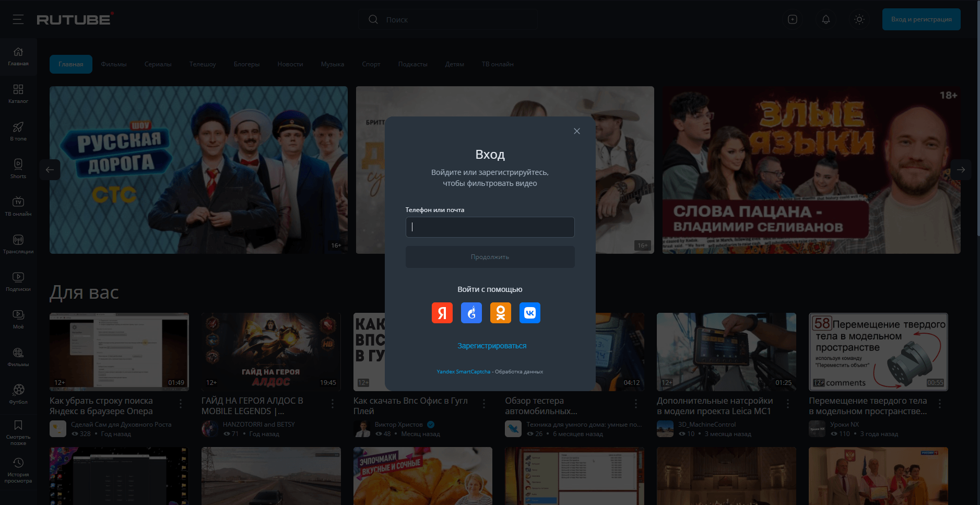Click the Телефон или почта input field
The height and width of the screenshot is (505, 980).
click(x=490, y=227)
